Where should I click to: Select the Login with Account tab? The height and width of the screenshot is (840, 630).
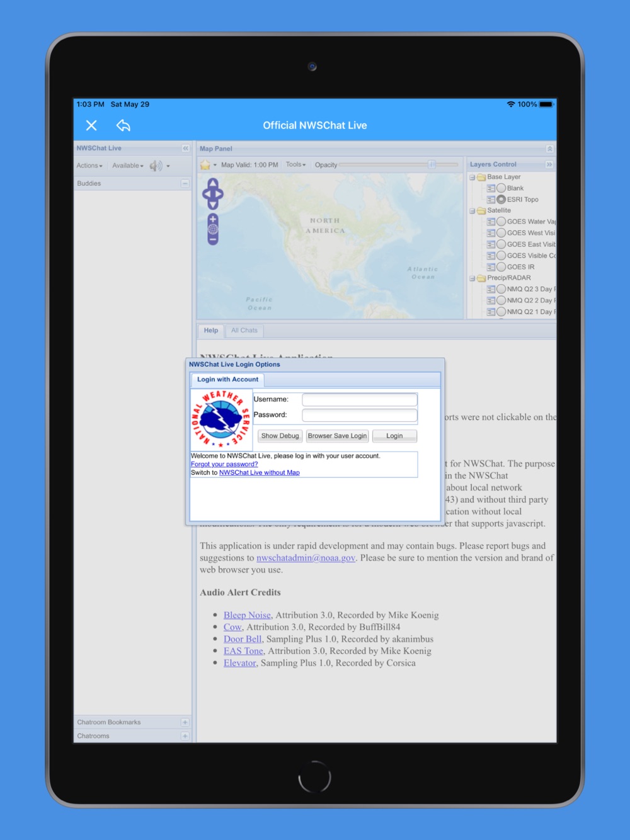coord(227,380)
